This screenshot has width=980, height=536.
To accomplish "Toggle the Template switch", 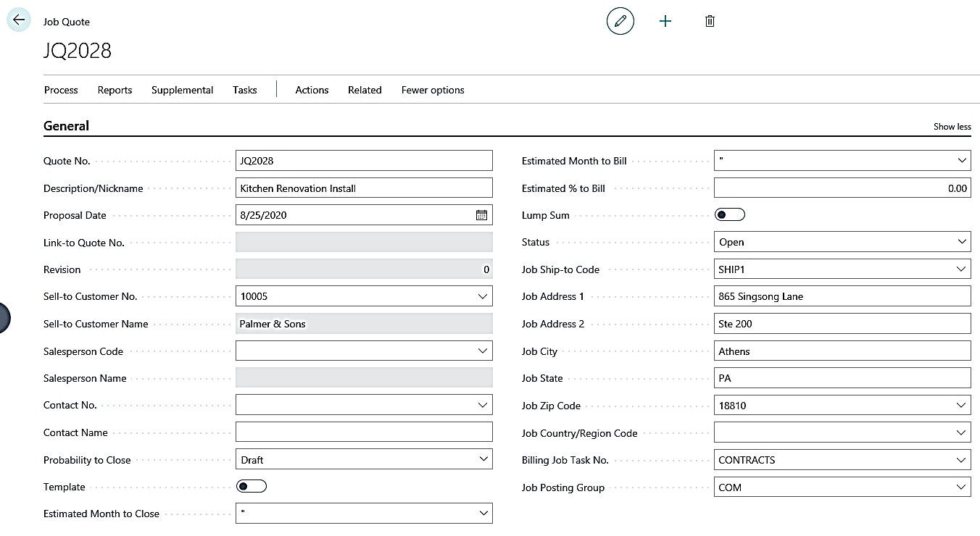I will pos(252,487).
